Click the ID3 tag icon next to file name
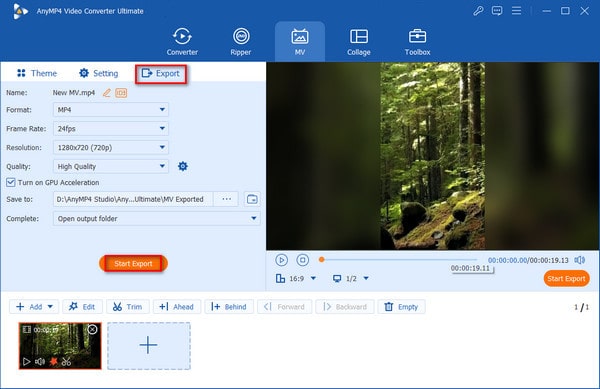 (x=121, y=93)
